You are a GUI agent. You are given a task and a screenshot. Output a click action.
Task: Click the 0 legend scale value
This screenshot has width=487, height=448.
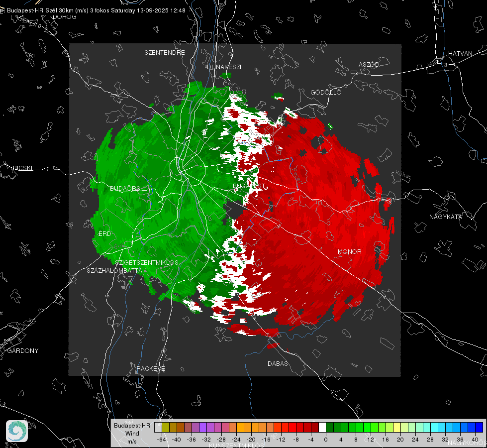pyautogui.click(x=325, y=440)
